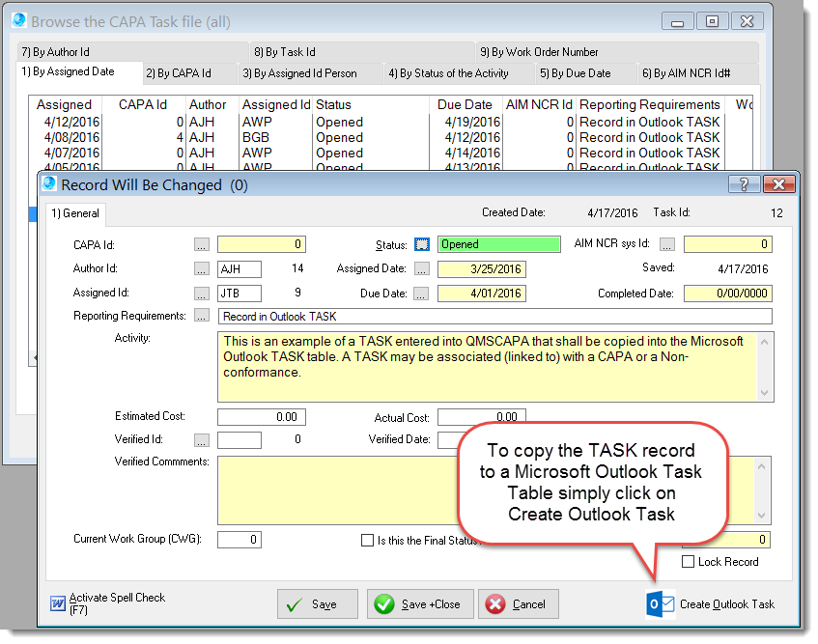Open the CAPA Id lookup ellipsis
The width and height of the screenshot is (818, 644).
point(201,244)
